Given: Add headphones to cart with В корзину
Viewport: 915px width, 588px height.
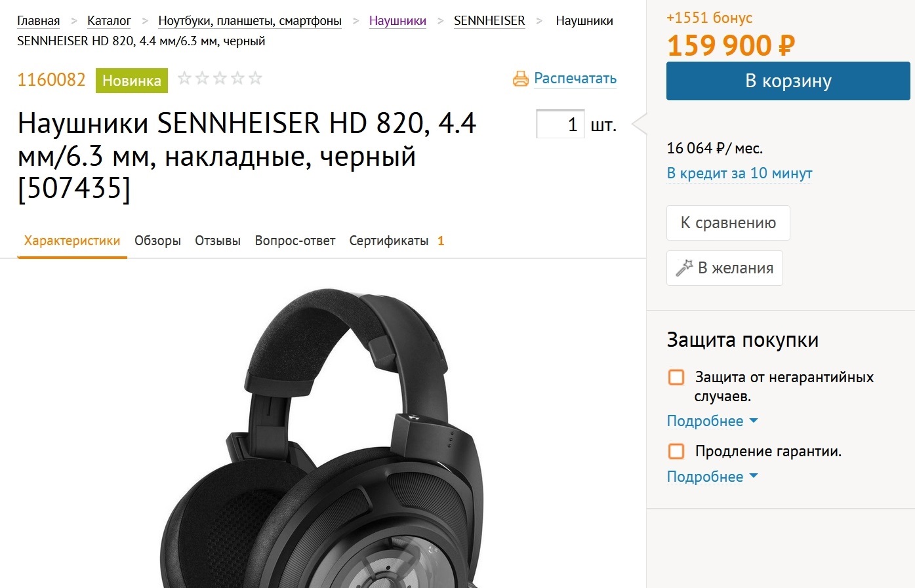Looking at the screenshot, I should (788, 81).
